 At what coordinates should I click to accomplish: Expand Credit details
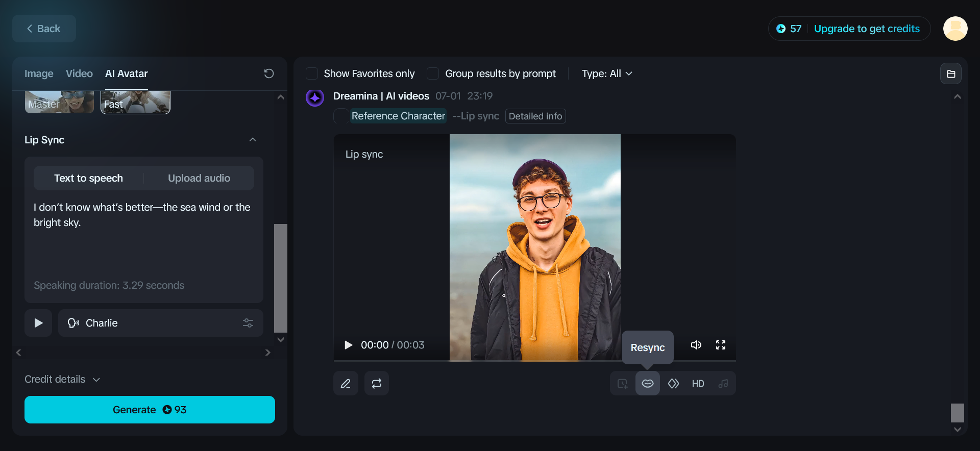(x=62, y=379)
